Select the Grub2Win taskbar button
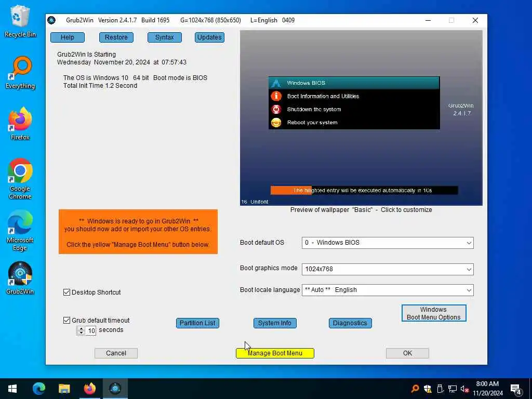The image size is (532, 399). (x=115, y=389)
